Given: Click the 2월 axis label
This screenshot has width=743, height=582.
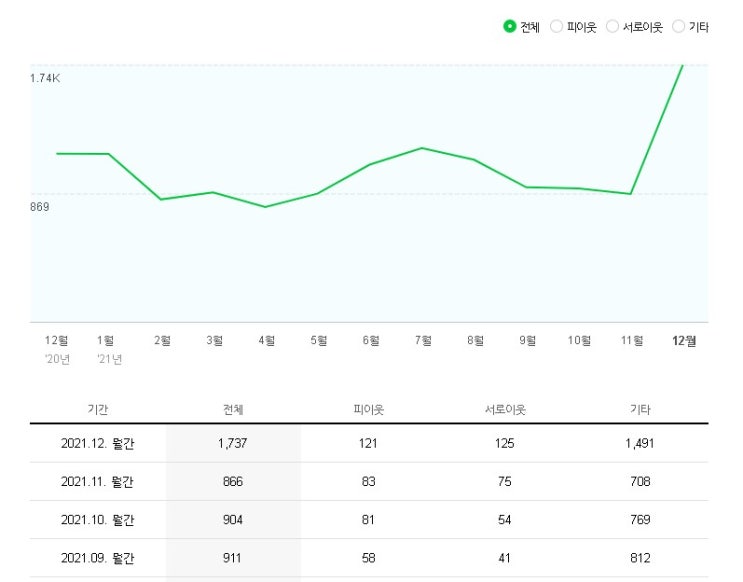Looking at the screenshot, I should click(x=162, y=340).
